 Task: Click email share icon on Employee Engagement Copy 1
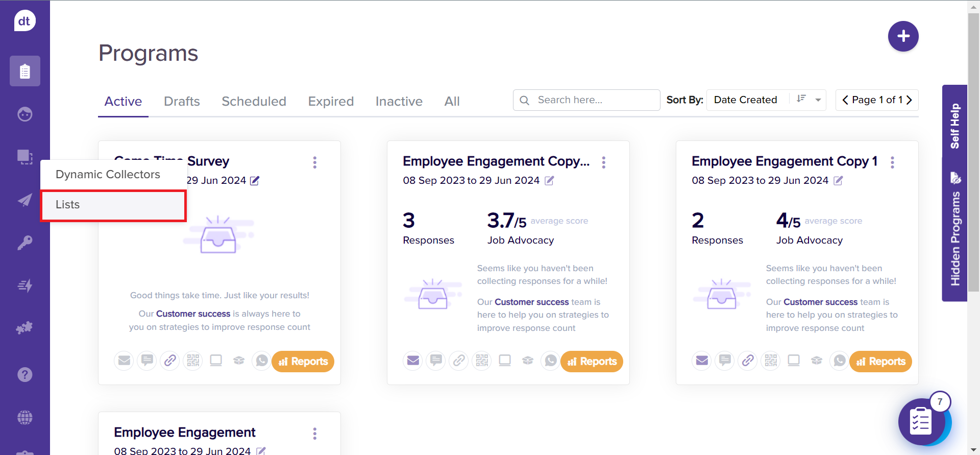(702, 361)
